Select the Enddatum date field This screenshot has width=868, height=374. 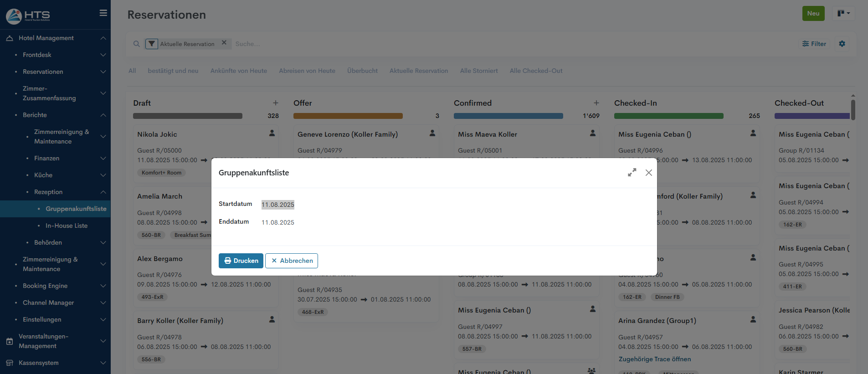278,222
